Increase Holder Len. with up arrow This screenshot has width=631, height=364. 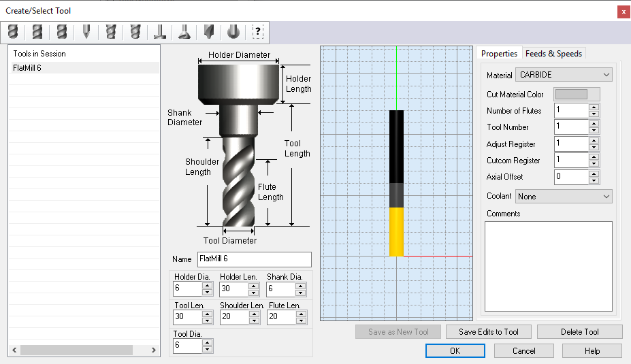pos(253,286)
